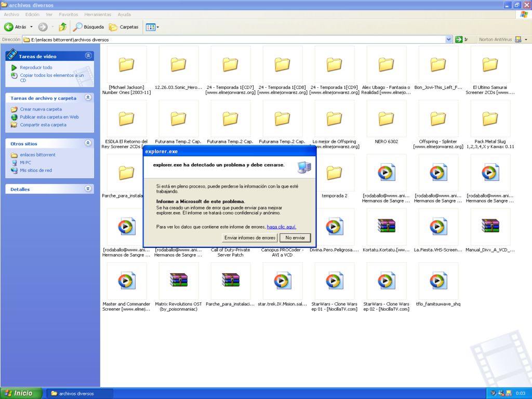
Task: Select Michael Jackson Number Ones folder
Action: [127, 71]
